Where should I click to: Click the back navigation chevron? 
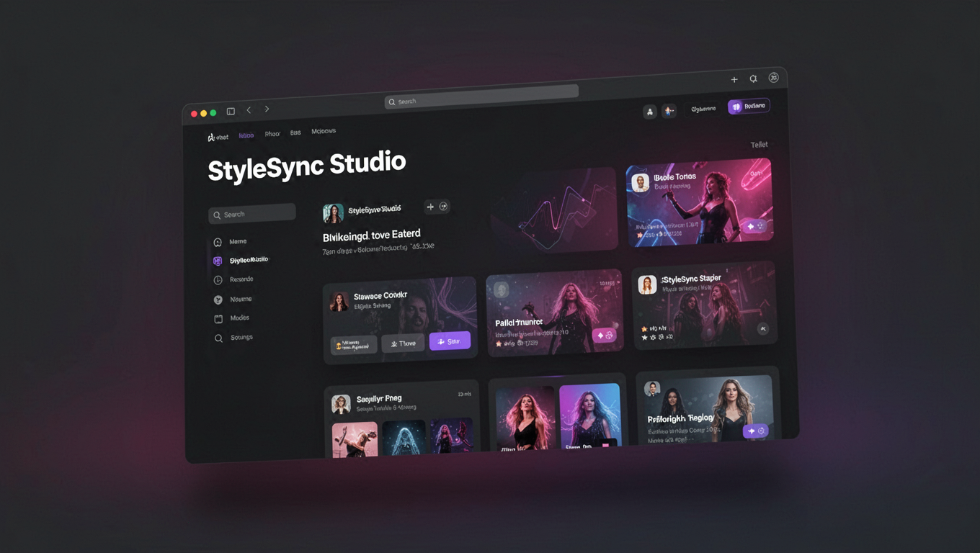point(249,109)
